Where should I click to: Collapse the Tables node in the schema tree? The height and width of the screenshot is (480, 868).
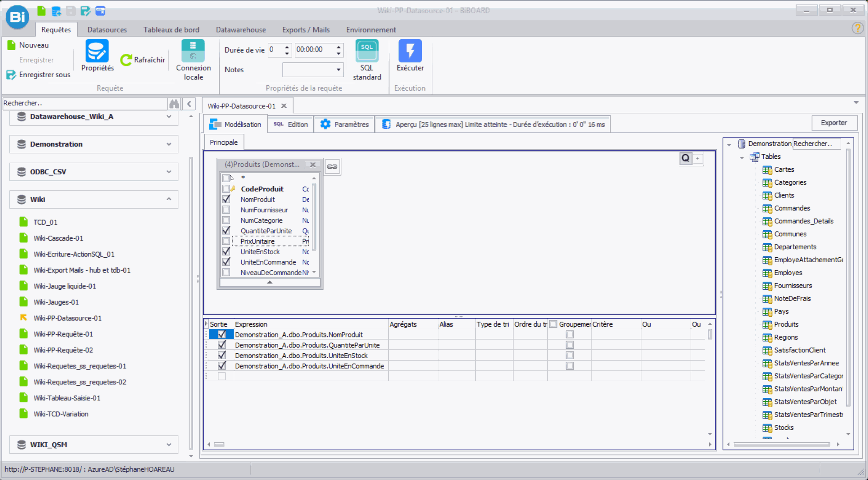[742, 157]
